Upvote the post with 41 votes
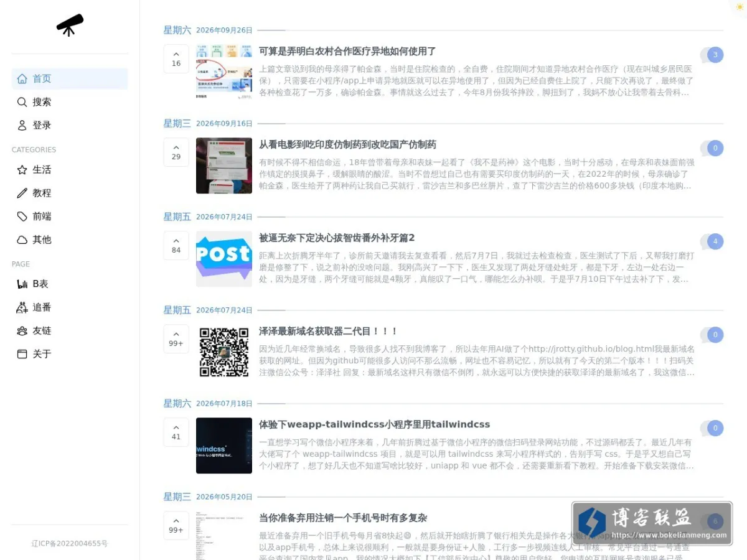The image size is (747, 560). coord(176,432)
